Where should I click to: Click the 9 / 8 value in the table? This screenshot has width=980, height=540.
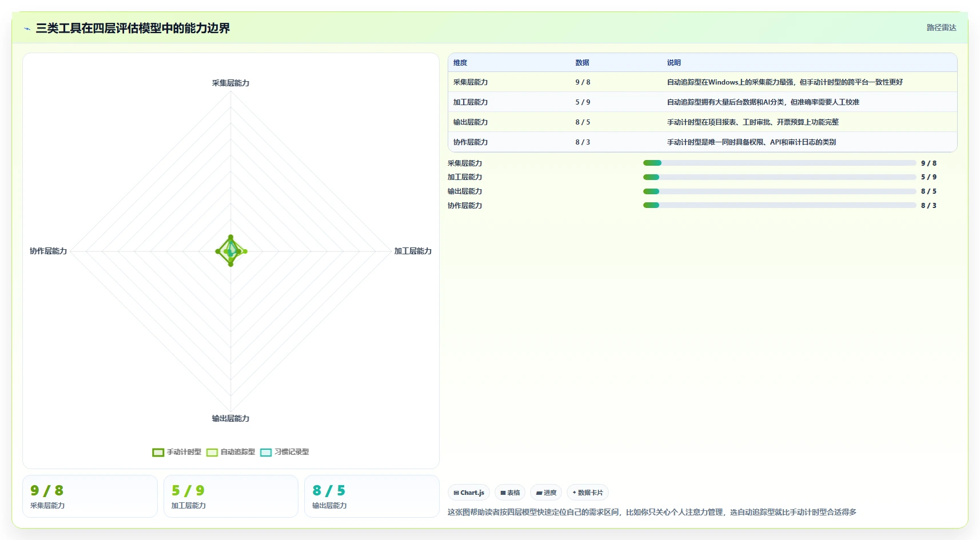click(x=583, y=82)
